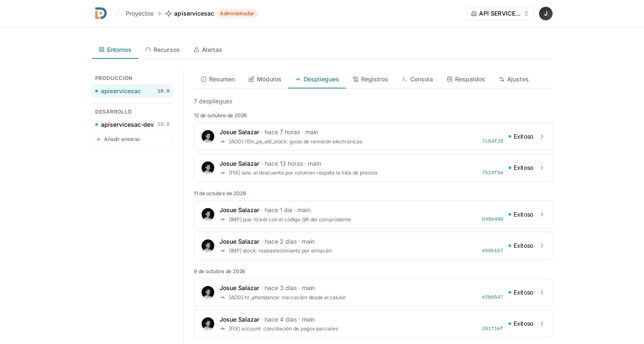This screenshot has height=344, width=644.
Task: Click the apiservicesac project sparkle icon
Action: (x=168, y=14)
